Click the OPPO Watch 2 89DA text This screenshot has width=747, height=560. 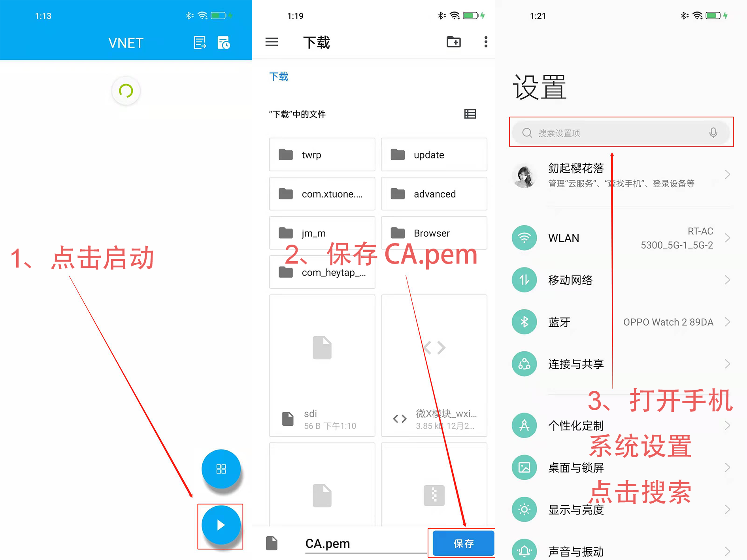[668, 322]
